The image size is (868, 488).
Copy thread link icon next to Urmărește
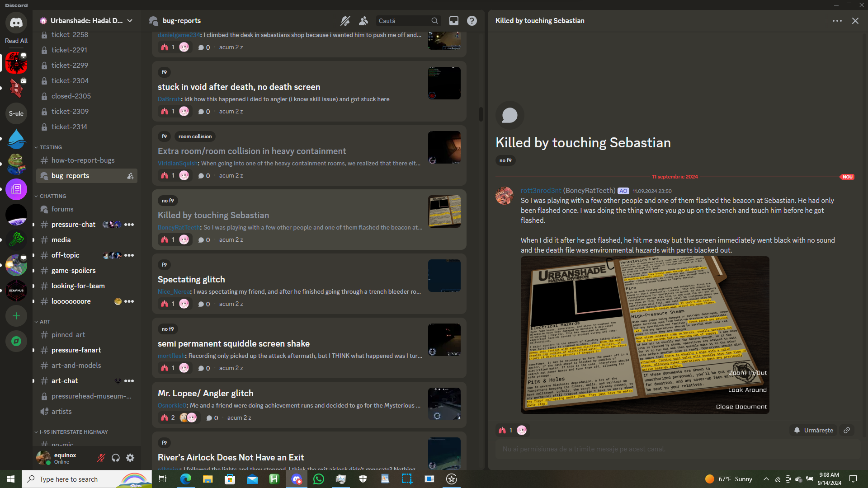(847, 430)
